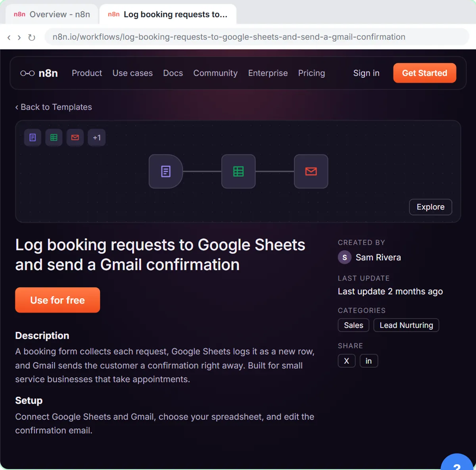The image size is (476, 470).
Task: Go back in browser history
Action: coord(9,37)
